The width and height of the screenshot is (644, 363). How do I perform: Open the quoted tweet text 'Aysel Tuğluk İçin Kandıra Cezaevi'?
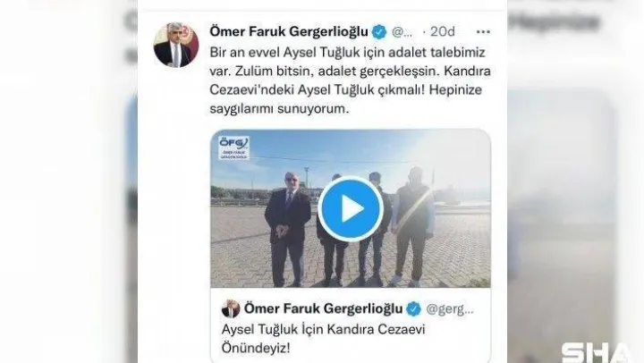[323, 329]
